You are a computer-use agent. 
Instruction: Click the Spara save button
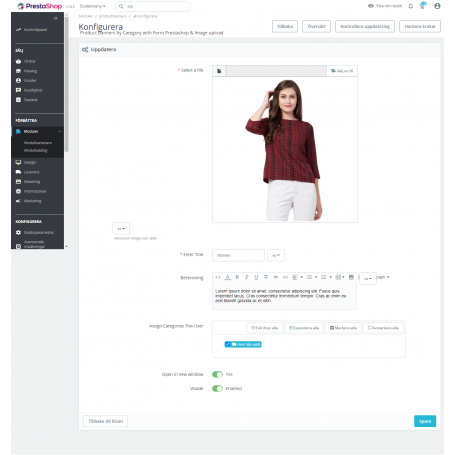(x=425, y=421)
